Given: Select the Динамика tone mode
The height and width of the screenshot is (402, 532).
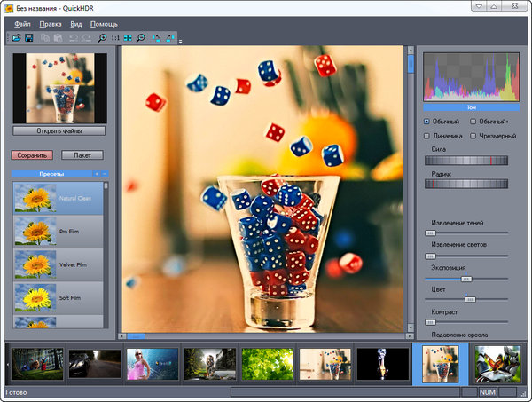Looking at the screenshot, I should (427, 136).
